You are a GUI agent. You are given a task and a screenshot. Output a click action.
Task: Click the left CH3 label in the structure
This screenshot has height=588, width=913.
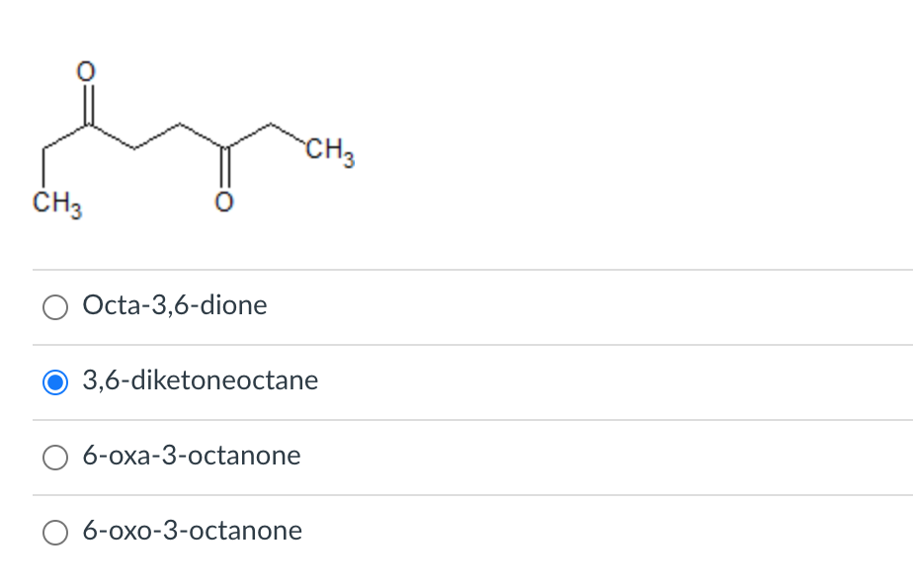[x=57, y=204]
